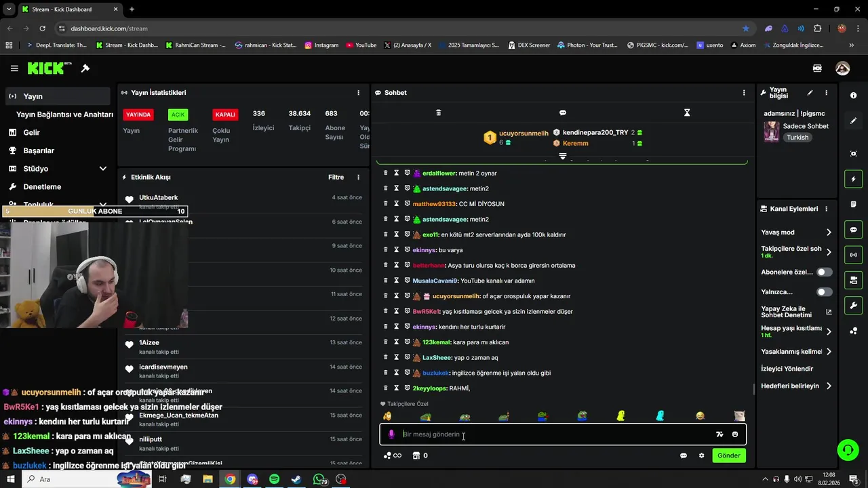Click the Bir mesaj gönderin input field

click(x=563, y=434)
